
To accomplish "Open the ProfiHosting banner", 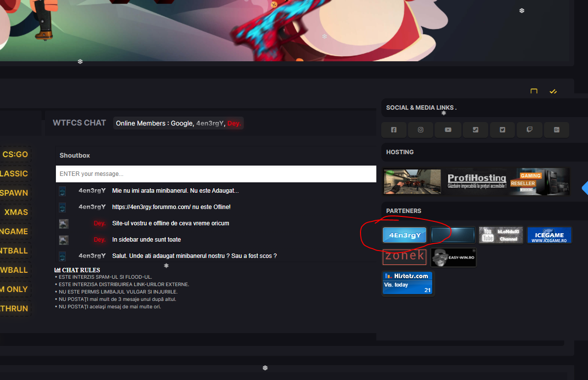I will (476, 181).
